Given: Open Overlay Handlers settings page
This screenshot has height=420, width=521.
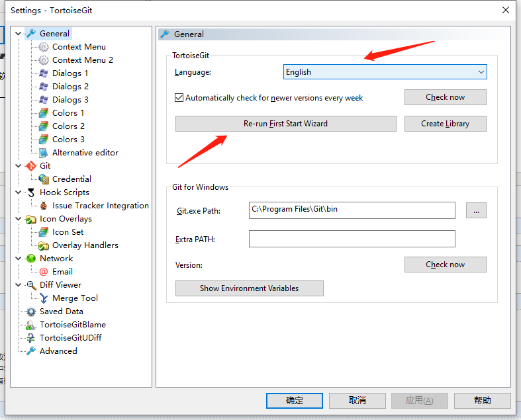Looking at the screenshot, I should (x=85, y=245).
